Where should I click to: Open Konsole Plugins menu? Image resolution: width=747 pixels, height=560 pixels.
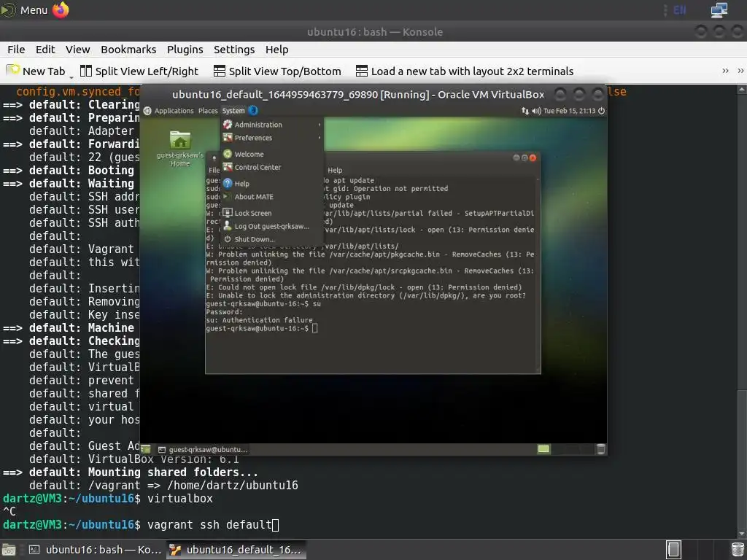(x=185, y=50)
